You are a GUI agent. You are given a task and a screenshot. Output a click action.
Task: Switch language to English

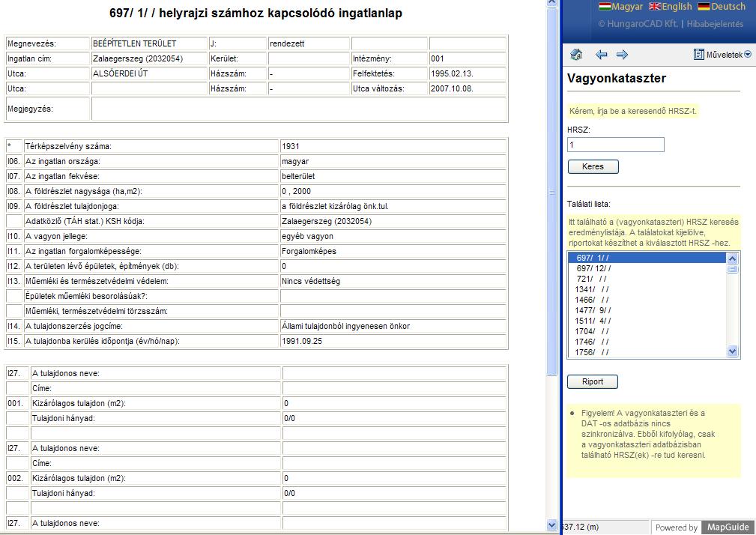670,6
